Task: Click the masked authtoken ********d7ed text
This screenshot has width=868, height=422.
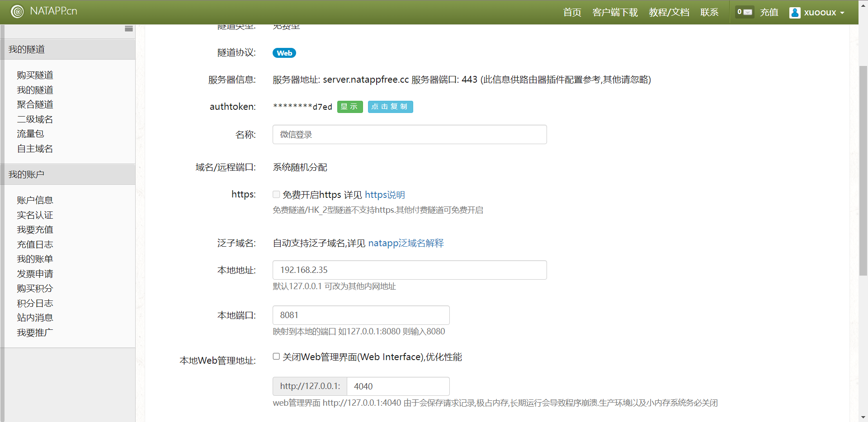Action: (x=302, y=107)
